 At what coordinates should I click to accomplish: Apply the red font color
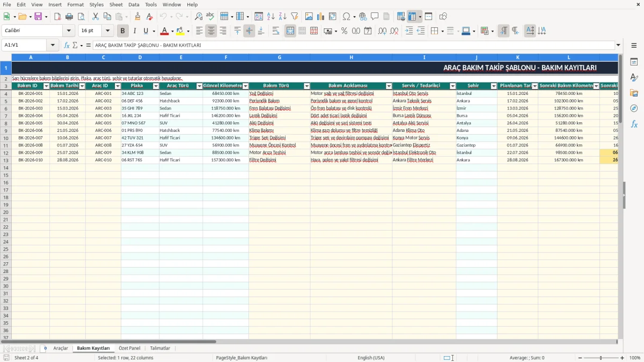pos(165,31)
